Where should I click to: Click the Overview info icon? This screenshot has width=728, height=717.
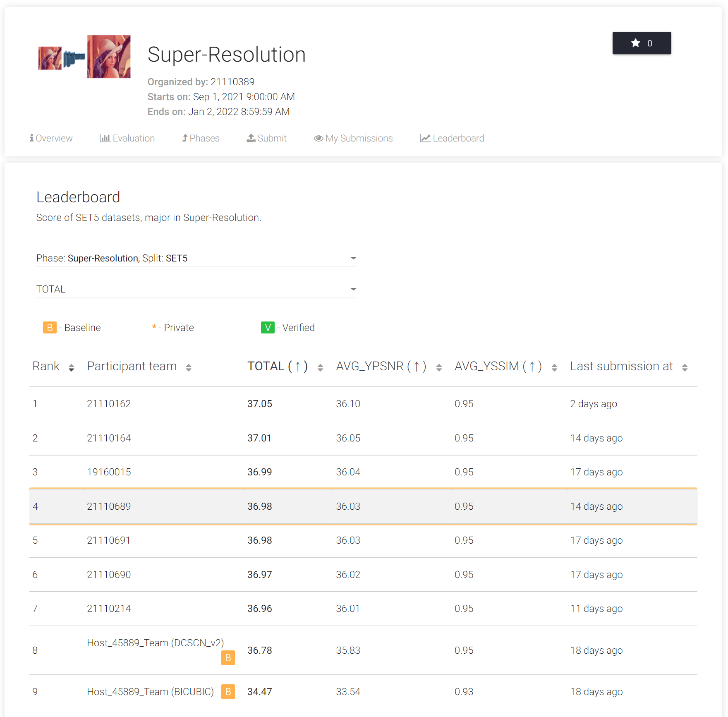31,138
